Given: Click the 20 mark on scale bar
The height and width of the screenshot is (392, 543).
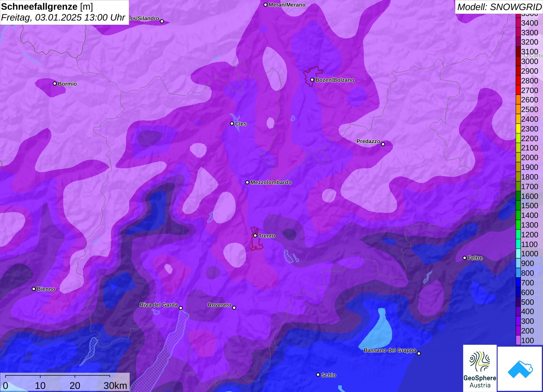Looking at the screenshot, I should coord(75,386).
